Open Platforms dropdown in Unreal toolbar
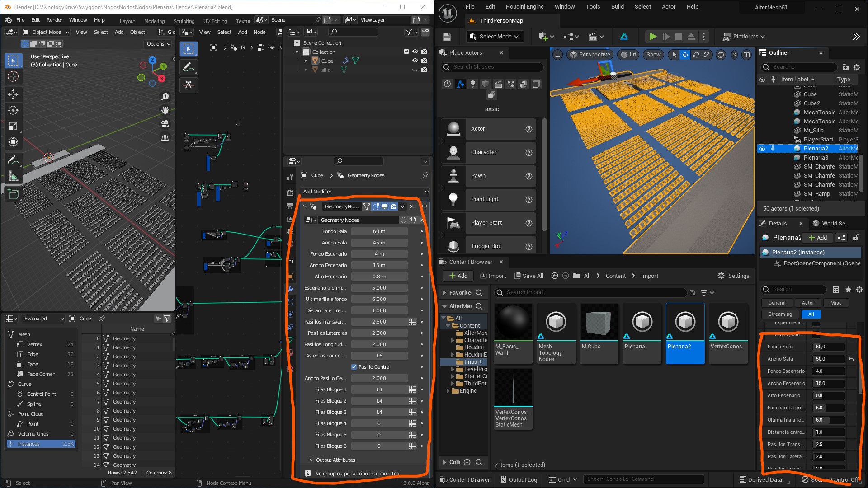Image resolution: width=868 pixels, height=488 pixels. coord(743,37)
